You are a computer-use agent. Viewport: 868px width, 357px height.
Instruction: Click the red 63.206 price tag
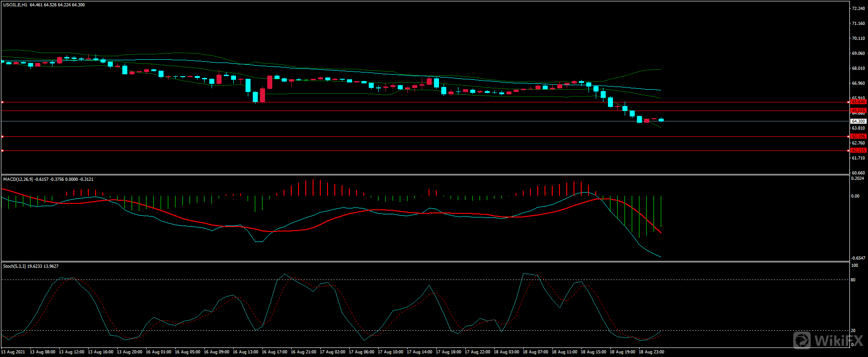point(858,136)
